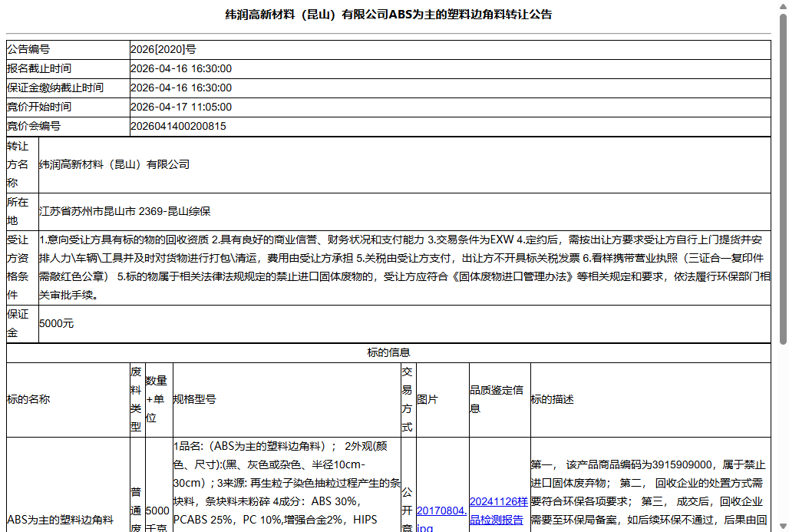Select the announcement title heading
The image size is (789, 532).
pos(388,15)
